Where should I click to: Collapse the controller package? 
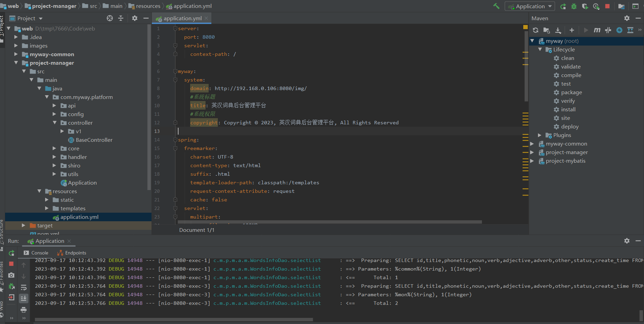click(55, 123)
